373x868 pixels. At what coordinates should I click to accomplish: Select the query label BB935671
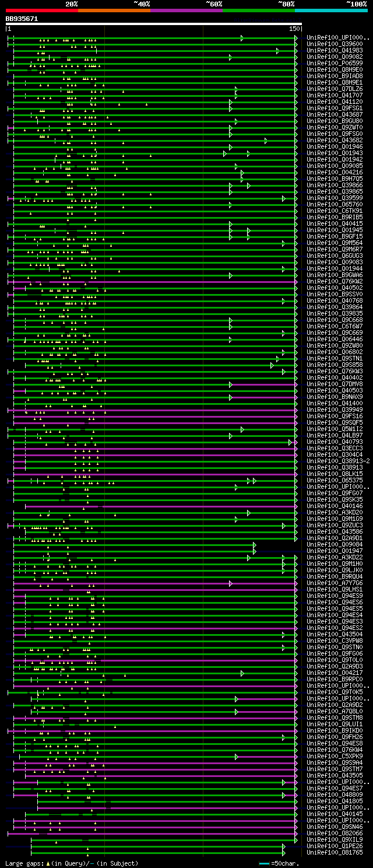click(x=22, y=19)
